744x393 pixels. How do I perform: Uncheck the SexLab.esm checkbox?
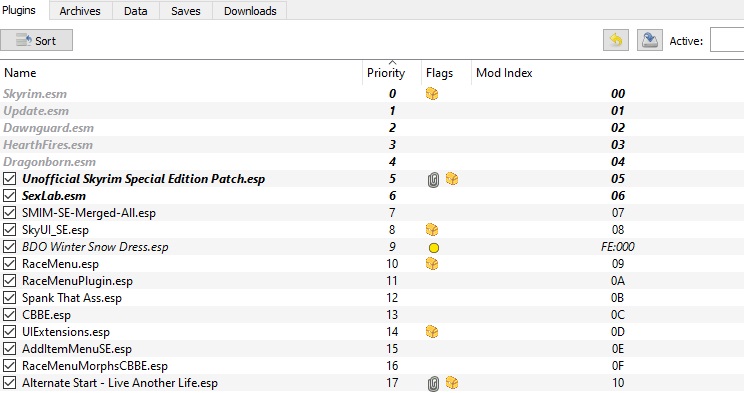[9, 196]
